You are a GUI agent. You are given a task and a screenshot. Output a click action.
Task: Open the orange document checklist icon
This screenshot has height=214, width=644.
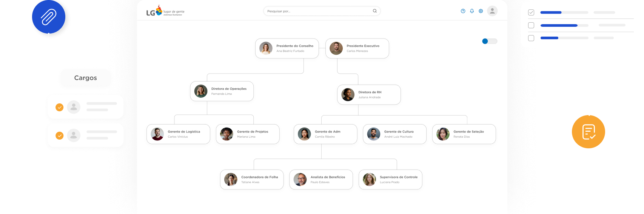click(589, 132)
